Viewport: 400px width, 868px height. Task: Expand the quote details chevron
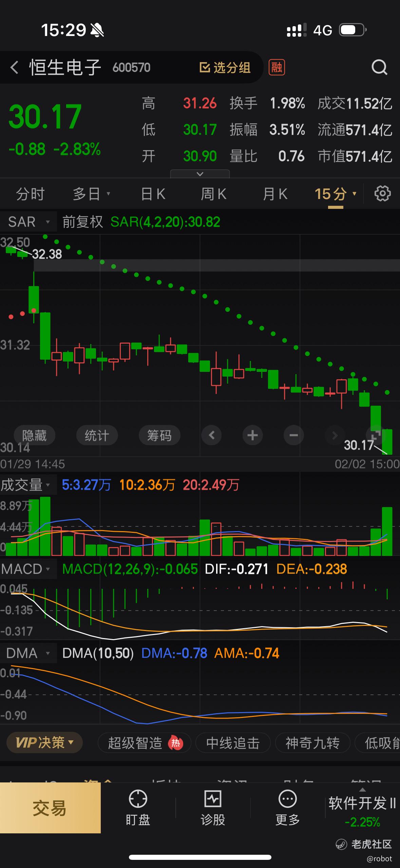(x=200, y=174)
